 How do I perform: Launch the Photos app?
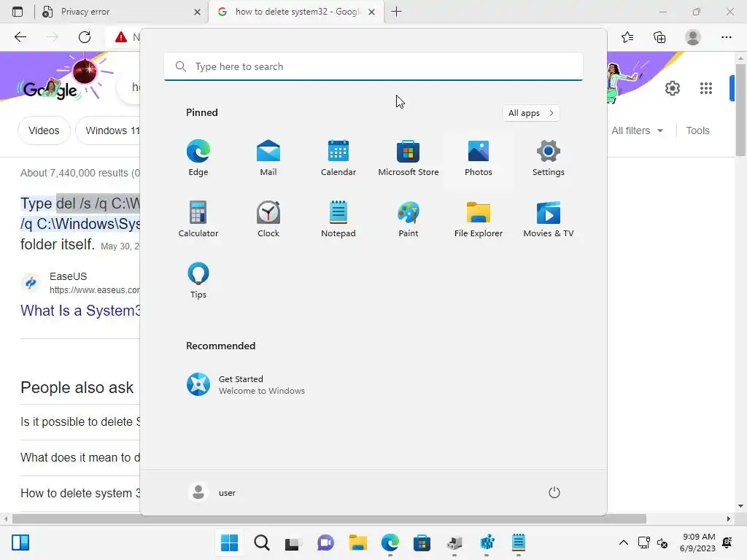click(x=479, y=158)
